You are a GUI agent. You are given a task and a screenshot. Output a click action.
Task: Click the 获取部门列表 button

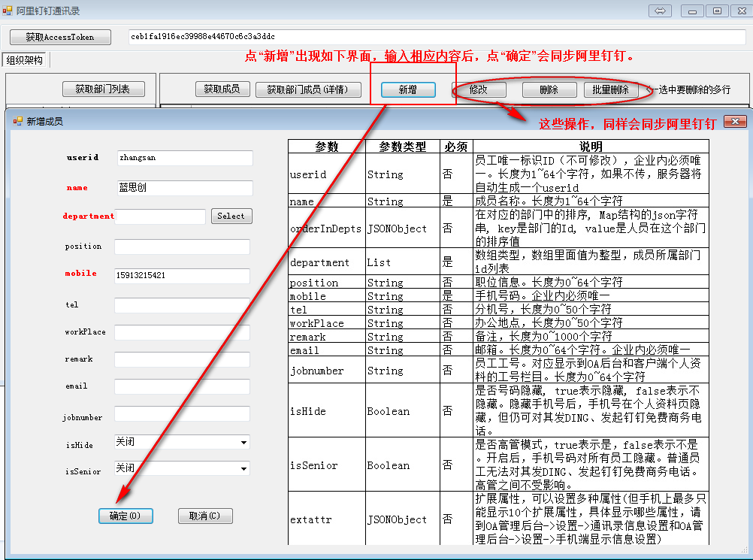click(x=102, y=89)
